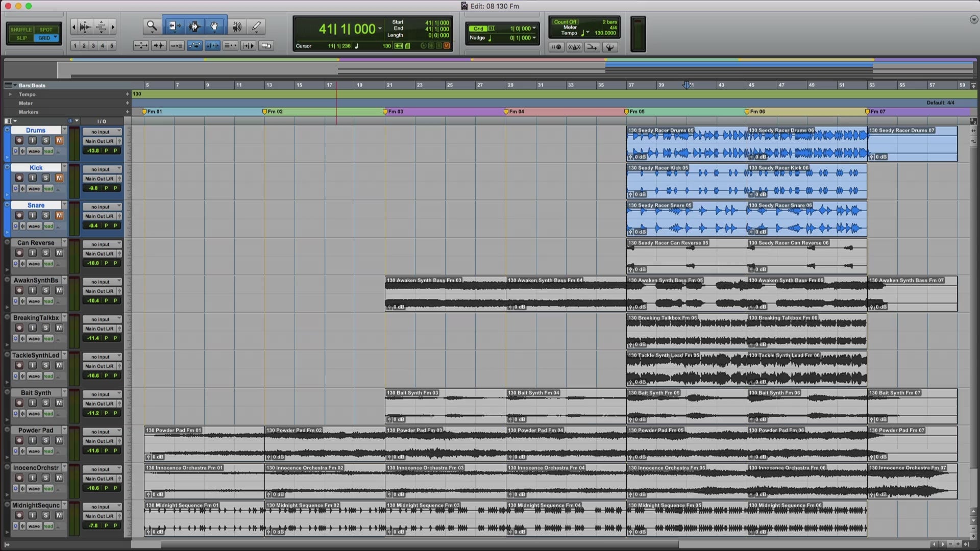Image resolution: width=980 pixels, height=551 pixels.
Task: Open Drums track input selector
Action: [x=102, y=132]
